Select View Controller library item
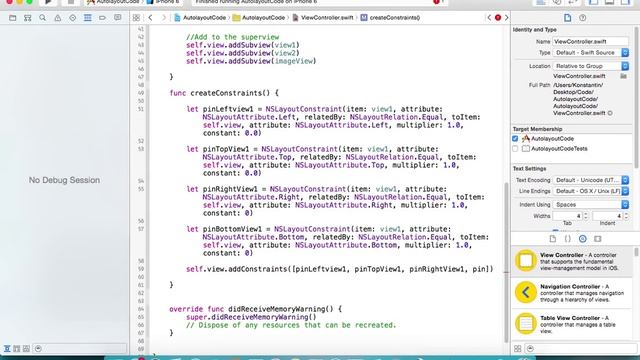This screenshot has height=360, width=640. (x=572, y=262)
